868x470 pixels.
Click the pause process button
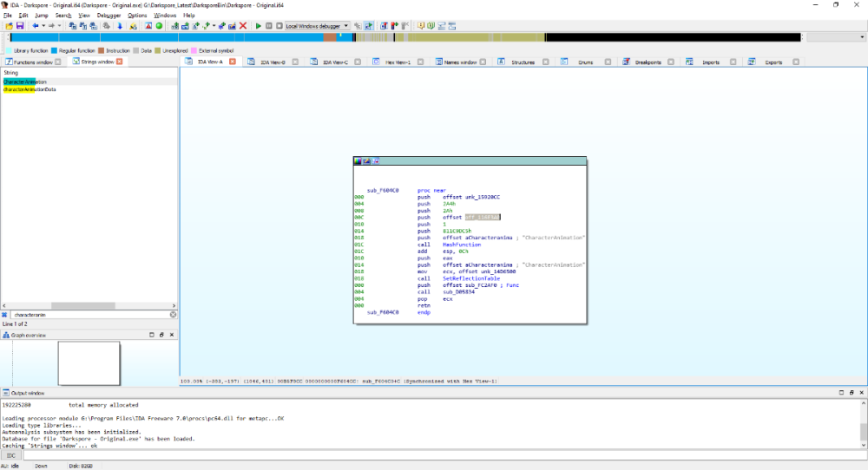269,26
